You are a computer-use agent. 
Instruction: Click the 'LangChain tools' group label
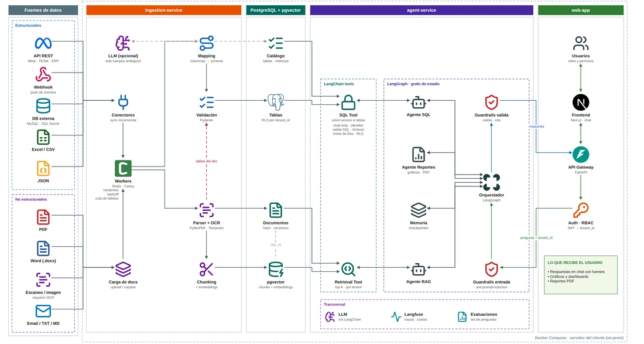(338, 84)
